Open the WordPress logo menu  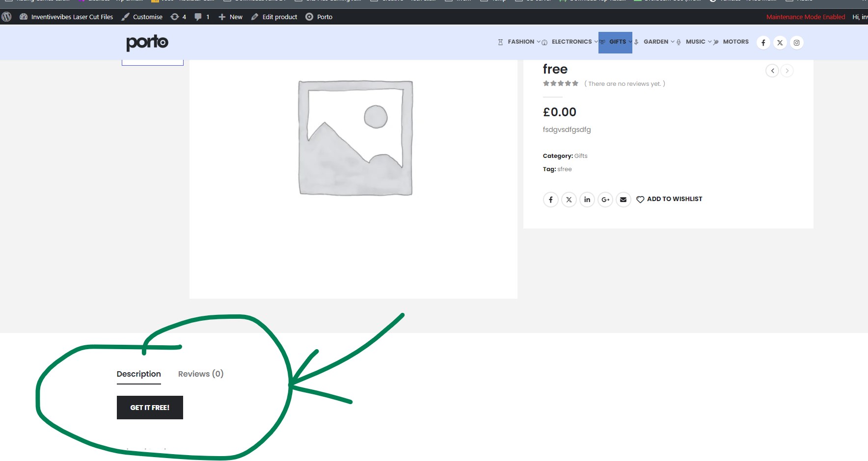pos(6,17)
